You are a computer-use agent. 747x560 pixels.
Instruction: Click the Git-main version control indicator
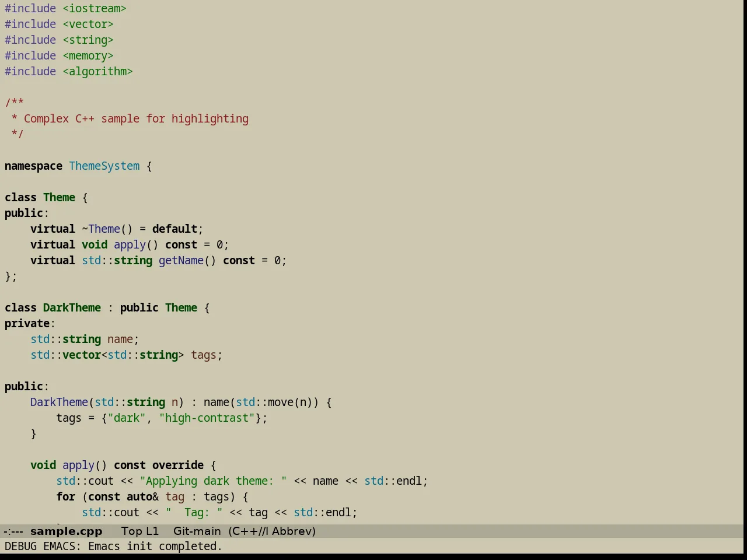click(x=197, y=531)
